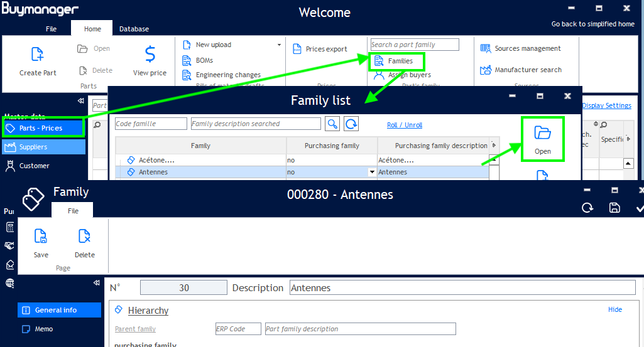Open the File menu tab

(51, 29)
